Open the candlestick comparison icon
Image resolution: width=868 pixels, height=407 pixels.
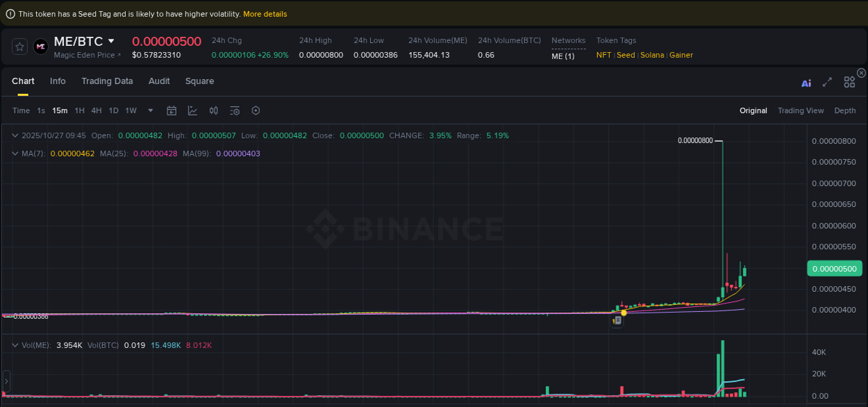coord(213,110)
